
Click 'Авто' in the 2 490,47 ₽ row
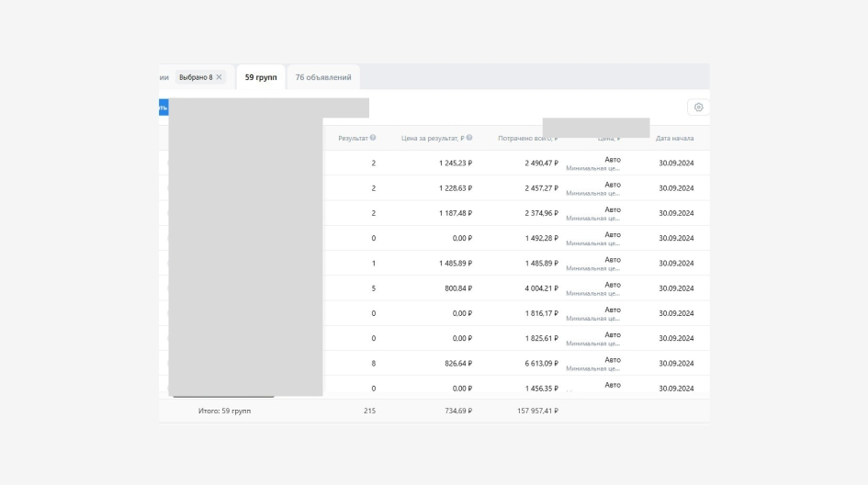(x=613, y=160)
